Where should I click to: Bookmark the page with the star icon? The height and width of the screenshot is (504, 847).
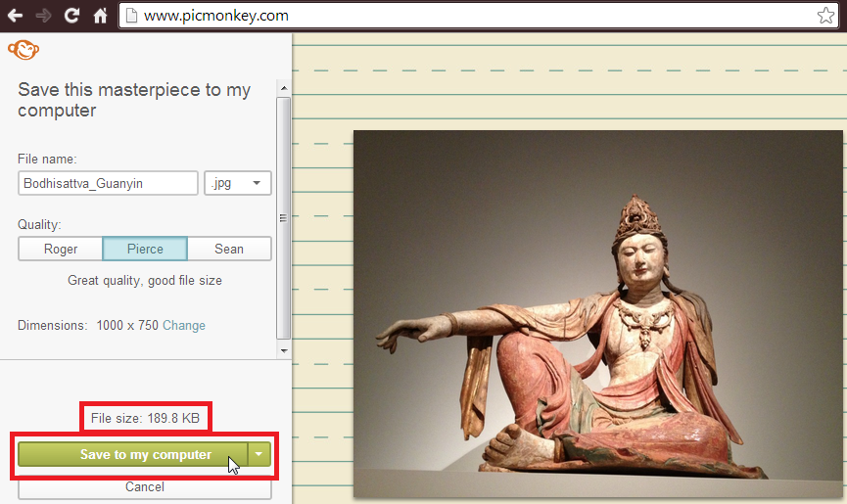[825, 16]
